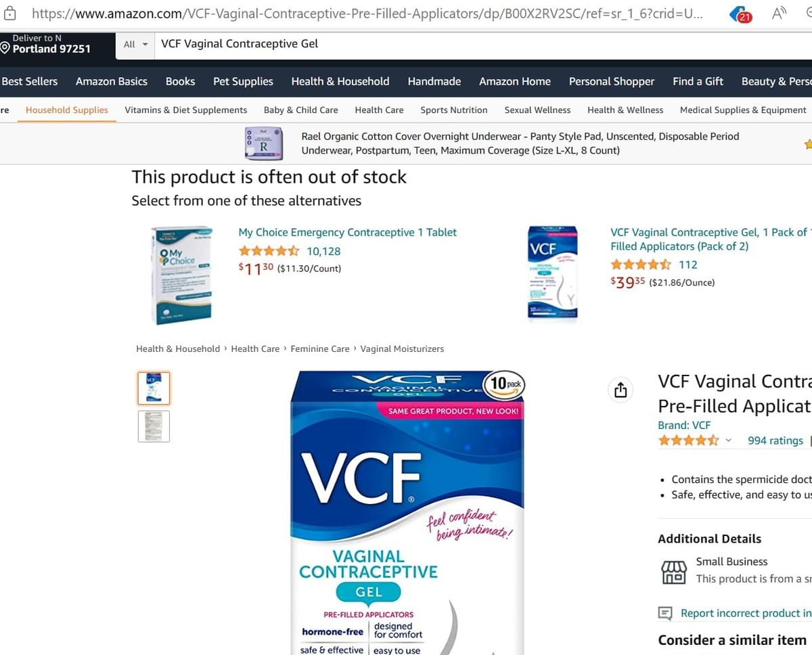Click the delivery location pin icon

point(5,49)
